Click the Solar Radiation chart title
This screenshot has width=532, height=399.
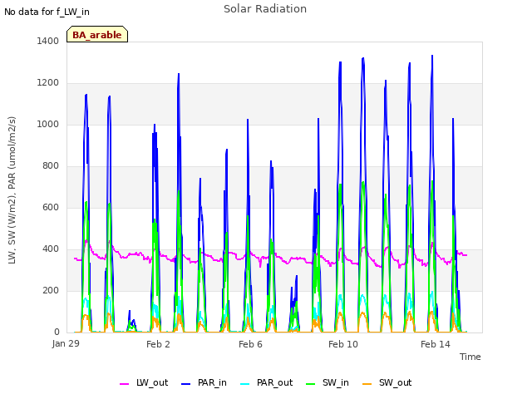(265, 9)
